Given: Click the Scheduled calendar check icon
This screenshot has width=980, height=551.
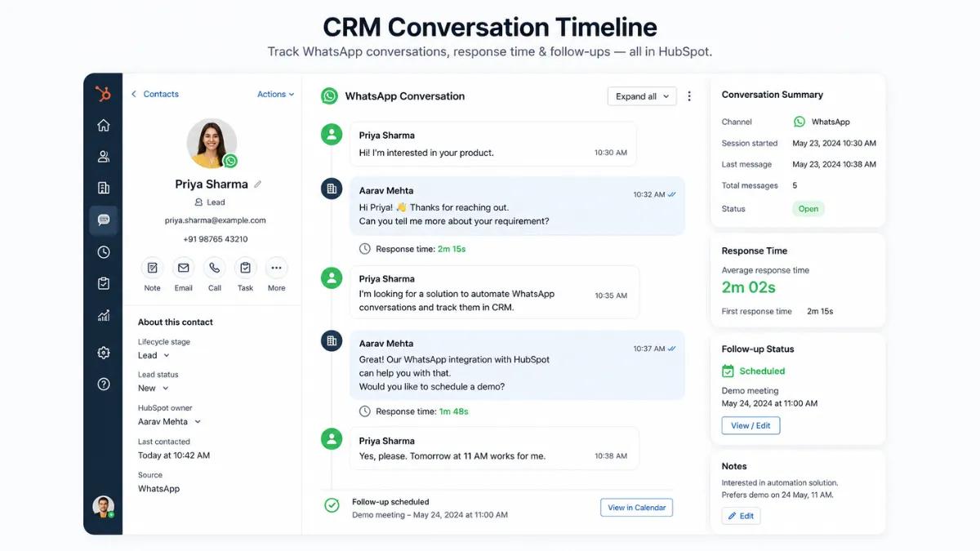Looking at the screenshot, I should point(728,371).
